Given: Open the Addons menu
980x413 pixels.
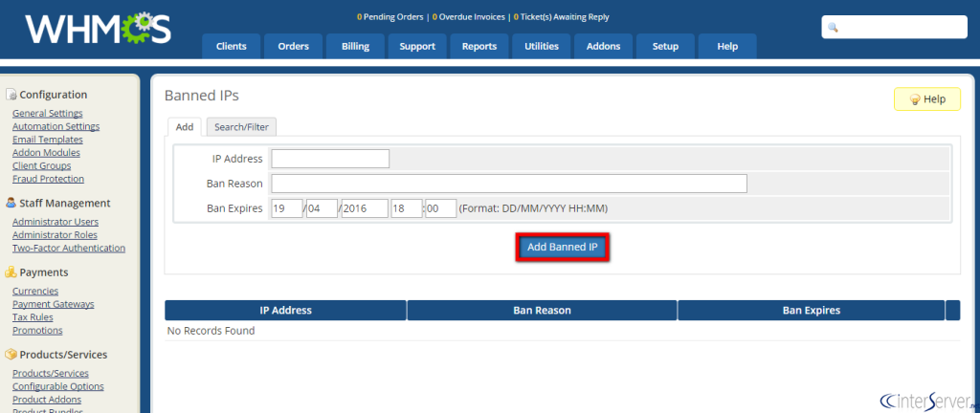Looking at the screenshot, I should click(x=604, y=46).
